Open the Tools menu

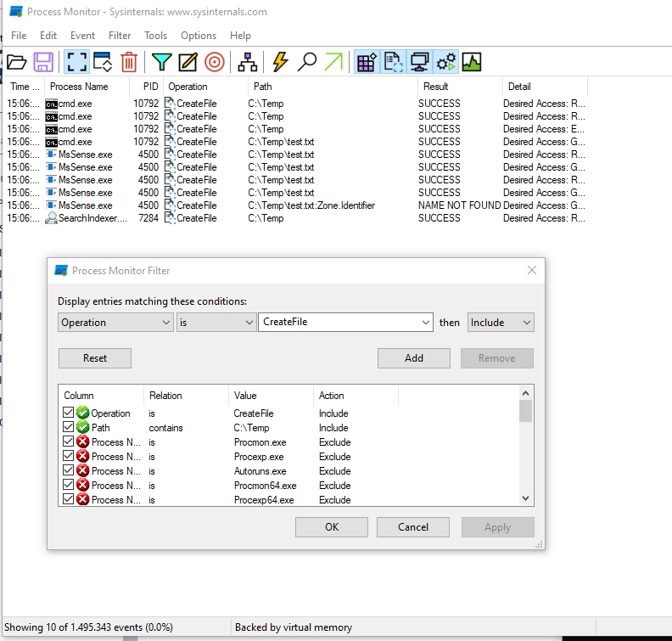click(155, 36)
